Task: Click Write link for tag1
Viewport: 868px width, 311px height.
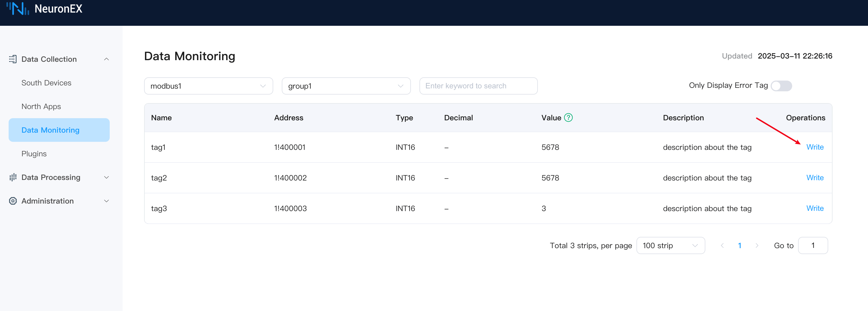Action: point(814,147)
